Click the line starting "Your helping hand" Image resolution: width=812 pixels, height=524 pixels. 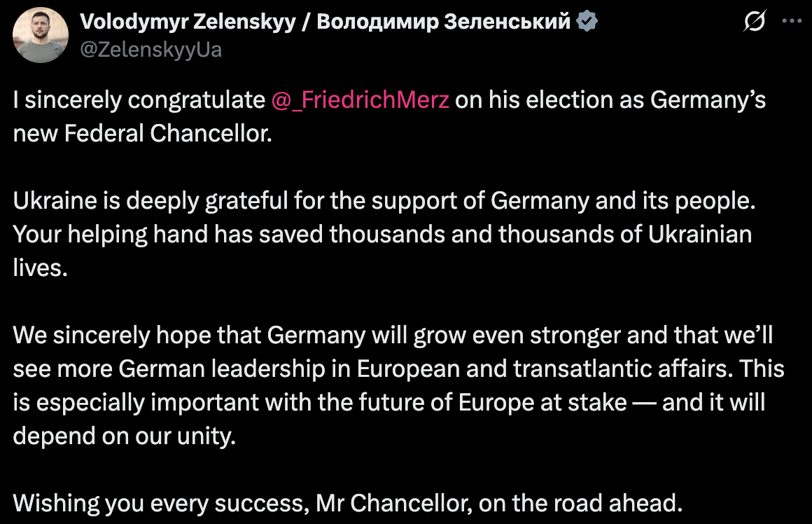381,234
